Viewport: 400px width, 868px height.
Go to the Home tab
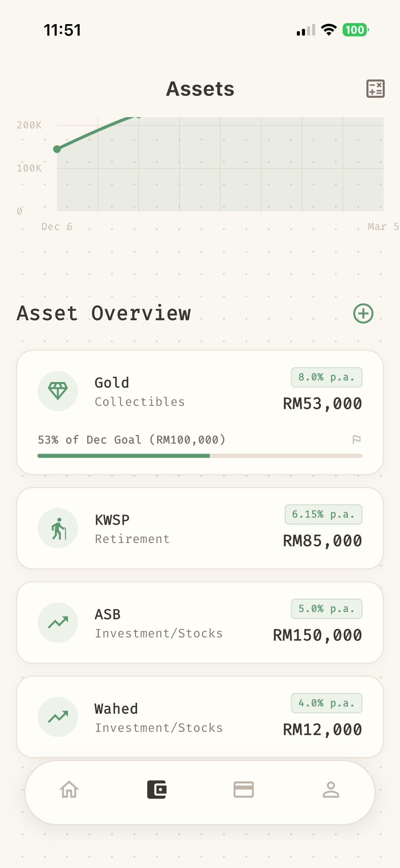(69, 790)
